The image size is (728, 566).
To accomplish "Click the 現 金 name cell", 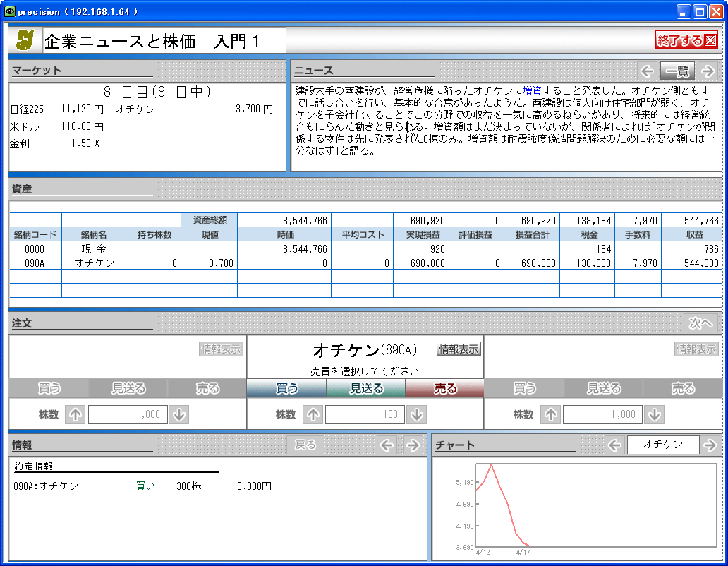I will pos(95,249).
